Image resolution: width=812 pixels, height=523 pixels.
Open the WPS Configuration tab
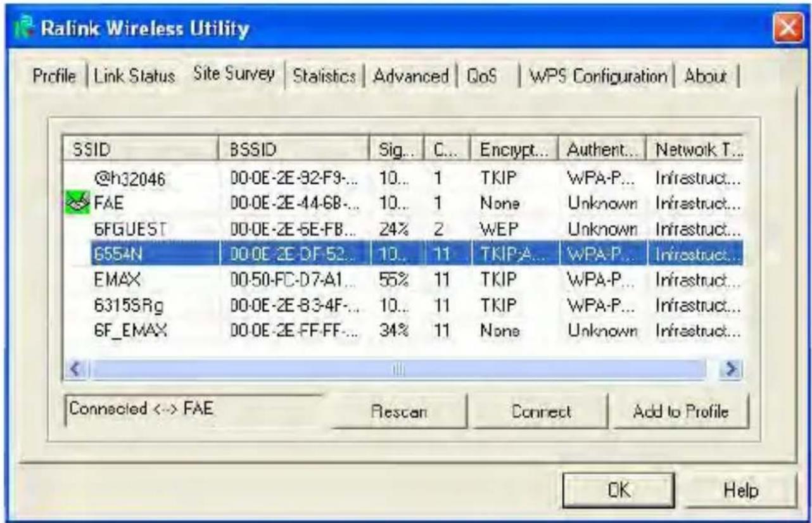coord(598,77)
